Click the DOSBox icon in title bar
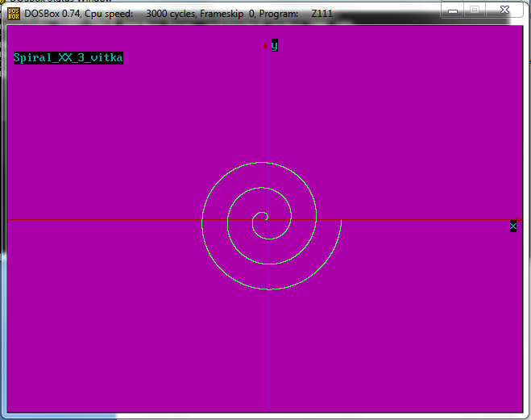The image size is (531, 420). (14, 14)
